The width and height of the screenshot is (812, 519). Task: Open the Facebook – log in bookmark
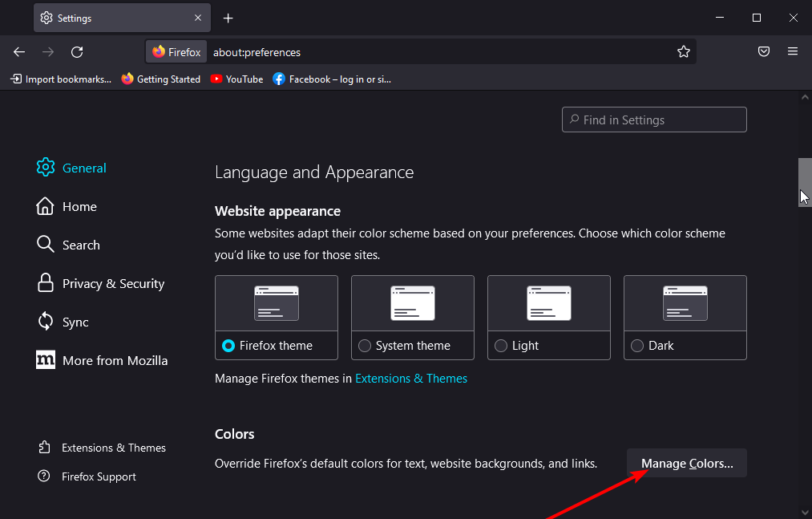click(x=332, y=79)
